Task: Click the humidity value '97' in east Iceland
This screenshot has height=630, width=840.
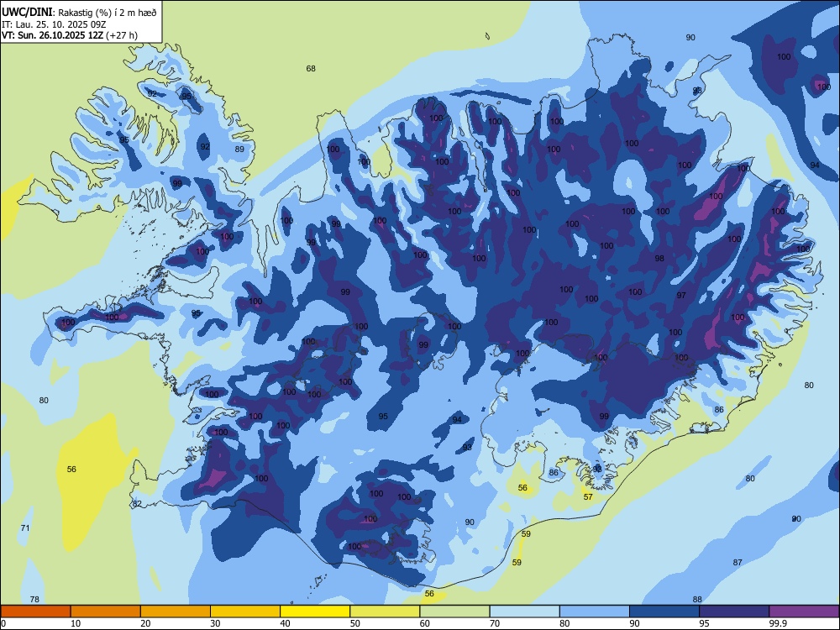Action: pyautogui.click(x=681, y=295)
